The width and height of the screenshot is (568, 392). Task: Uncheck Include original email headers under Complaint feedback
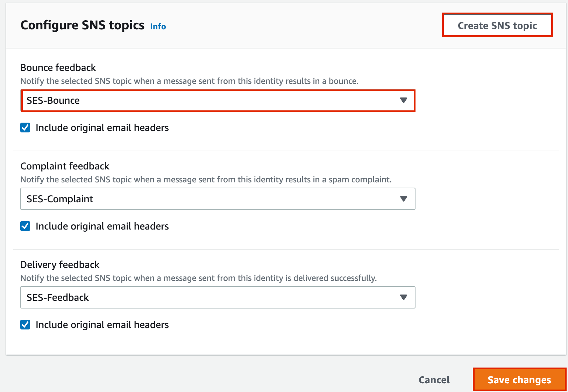click(x=25, y=226)
